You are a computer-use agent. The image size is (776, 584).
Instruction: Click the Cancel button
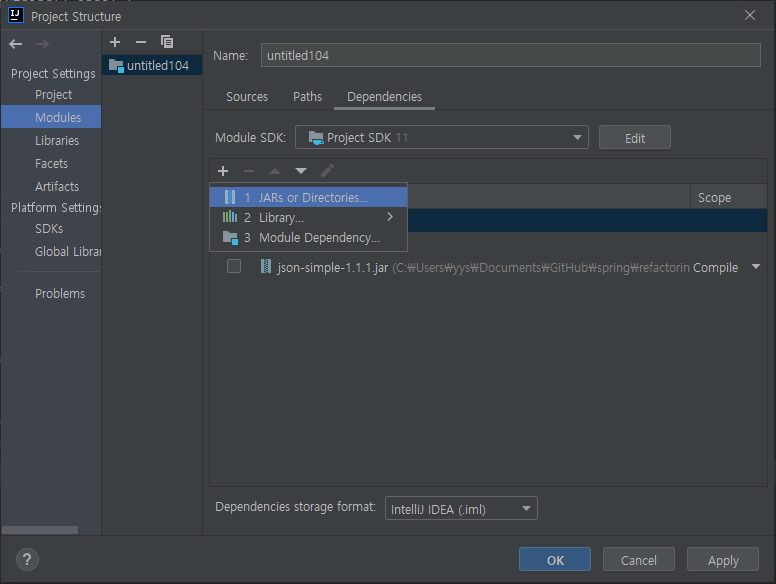click(638, 560)
